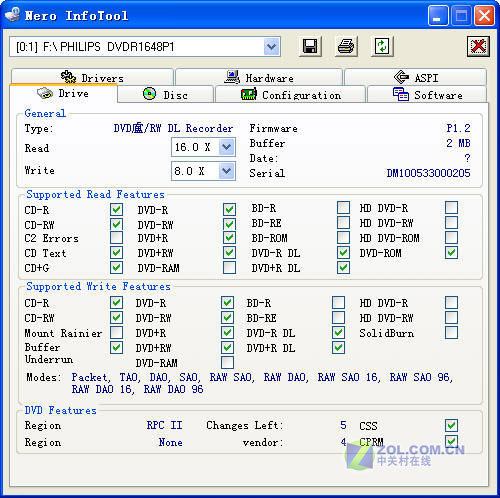This screenshot has width=500, height=498.
Task: Expand the Read speed 16.0 X dropdown
Action: point(227,147)
